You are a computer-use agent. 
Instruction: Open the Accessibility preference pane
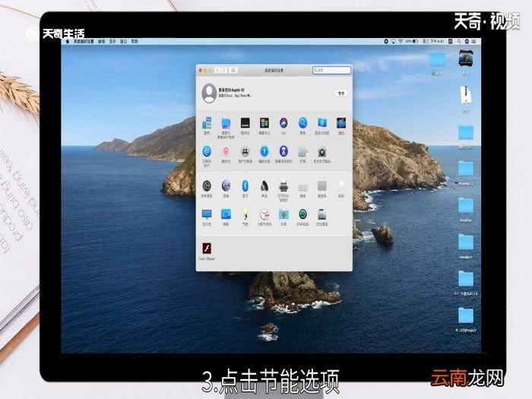click(x=264, y=151)
